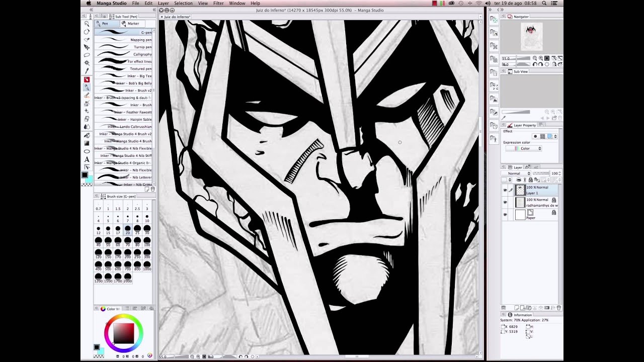Choose the Inker - Feather Fawcett brush
644x362 pixels.
pyautogui.click(x=123, y=112)
